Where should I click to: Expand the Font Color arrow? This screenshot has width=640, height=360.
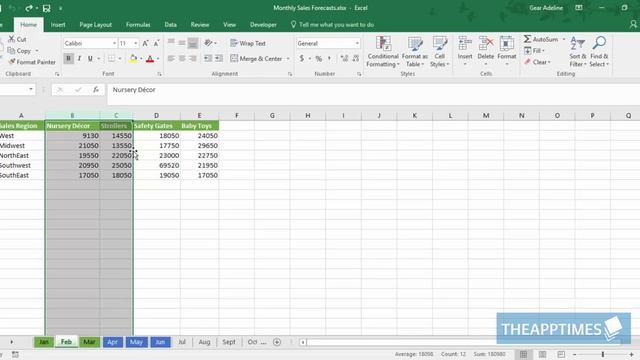[x=158, y=59]
